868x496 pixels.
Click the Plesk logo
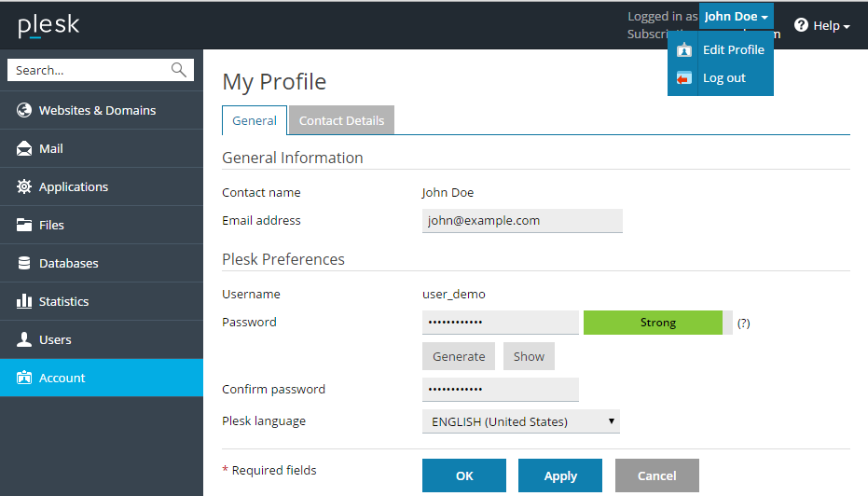48,25
